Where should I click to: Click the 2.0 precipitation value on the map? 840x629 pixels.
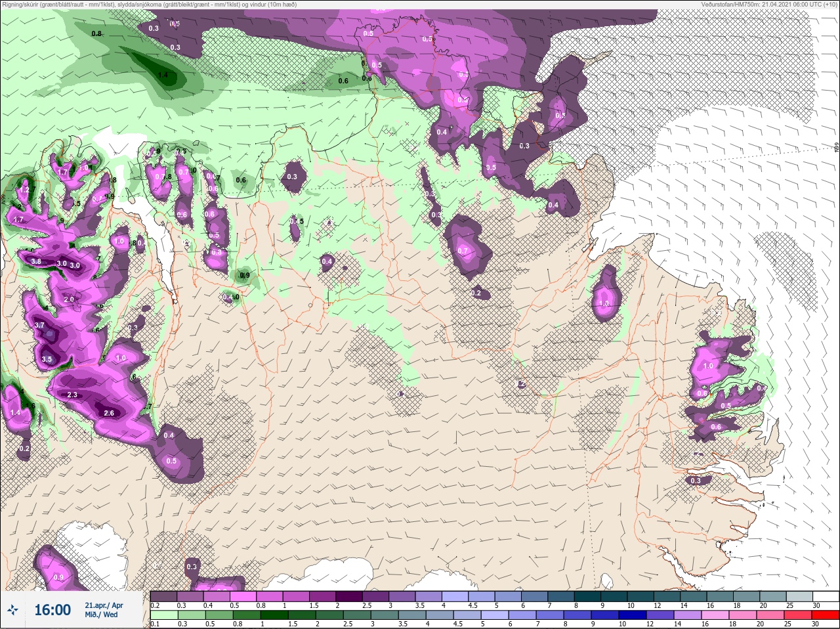pos(68,299)
